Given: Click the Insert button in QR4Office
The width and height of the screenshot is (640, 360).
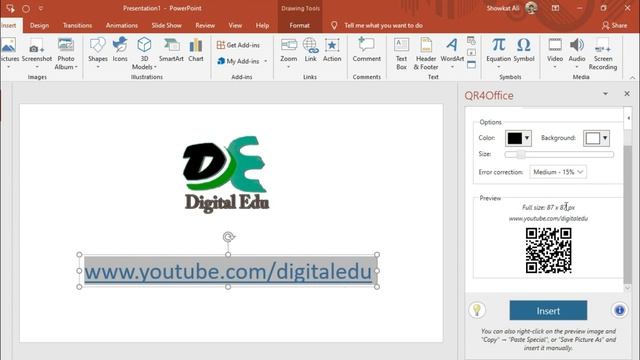Looking at the screenshot, I should coord(548,311).
